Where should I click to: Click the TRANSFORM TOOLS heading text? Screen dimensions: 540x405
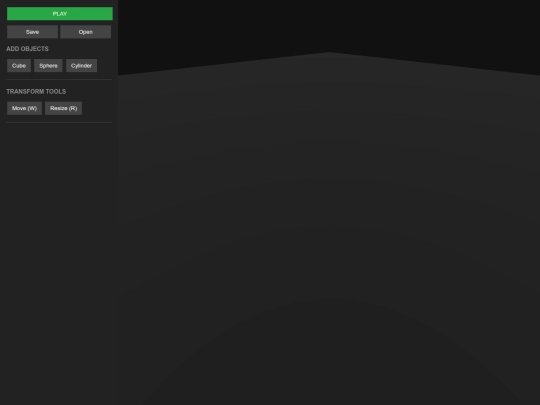pyautogui.click(x=36, y=92)
